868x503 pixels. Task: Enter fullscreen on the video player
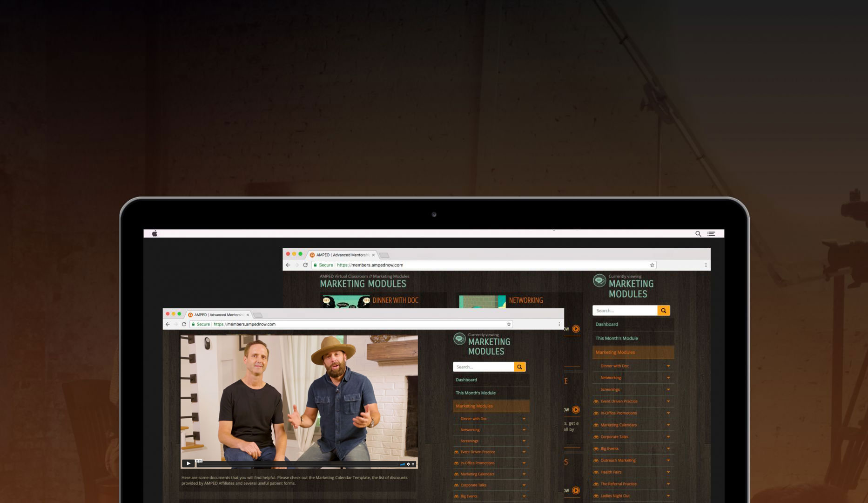point(413,464)
